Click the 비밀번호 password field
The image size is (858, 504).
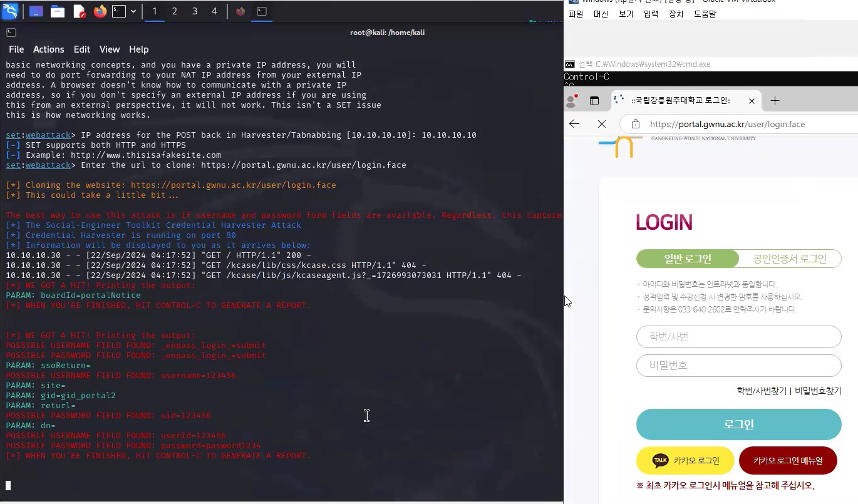tap(739, 366)
